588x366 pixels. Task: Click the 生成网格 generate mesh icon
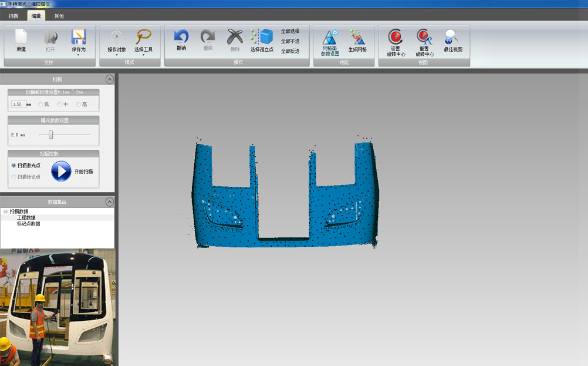tap(357, 38)
